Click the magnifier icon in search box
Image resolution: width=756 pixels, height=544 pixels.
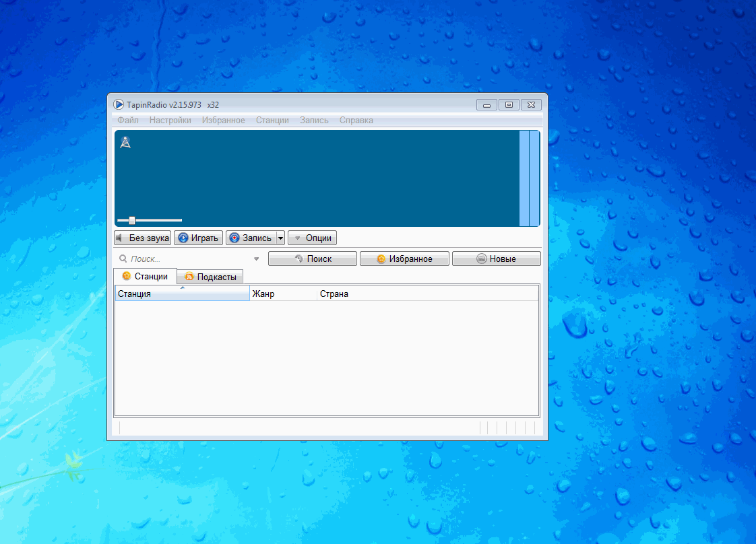click(x=123, y=259)
